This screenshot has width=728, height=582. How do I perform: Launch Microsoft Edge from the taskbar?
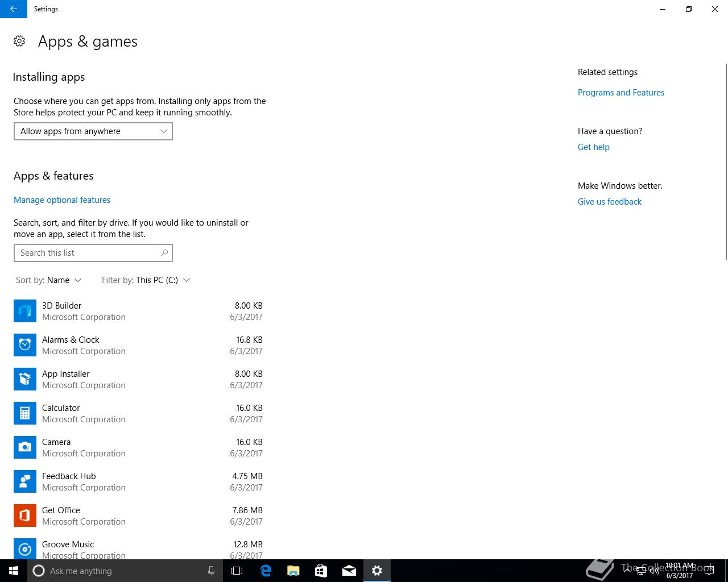[265, 571]
